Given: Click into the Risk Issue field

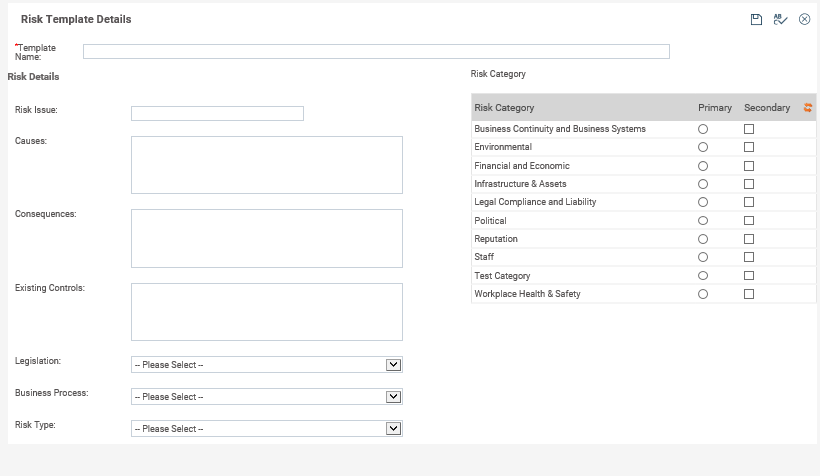Looking at the screenshot, I should [217, 114].
